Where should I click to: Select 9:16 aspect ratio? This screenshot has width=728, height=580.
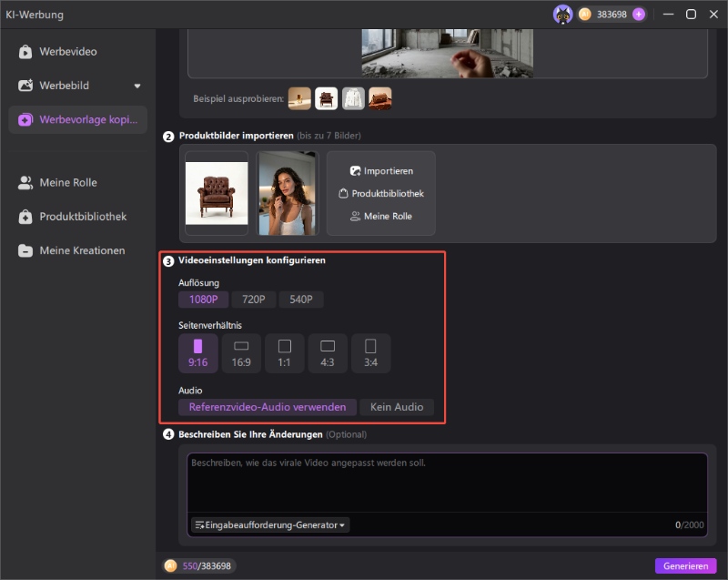[197, 353]
